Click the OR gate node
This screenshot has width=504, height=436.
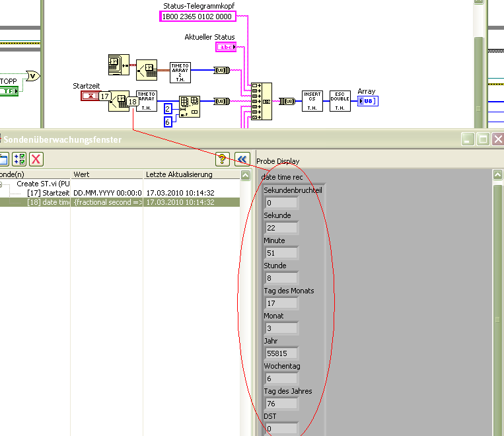pos(33,76)
